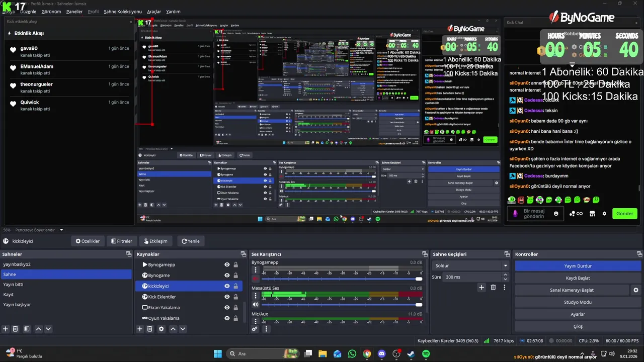Toggle lock on Kick Eklentiler source

tap(235, 297)
